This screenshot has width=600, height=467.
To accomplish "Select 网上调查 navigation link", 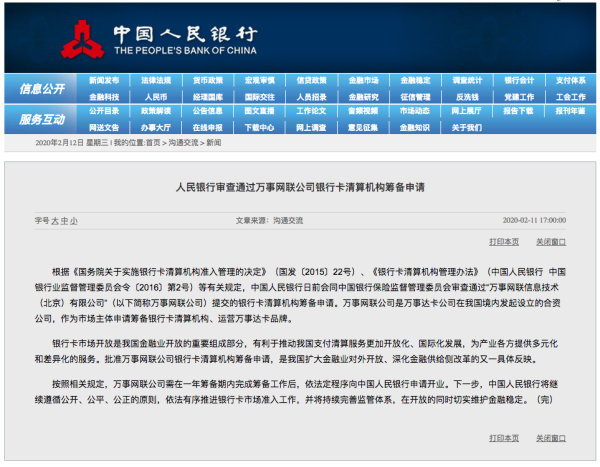I will coord(311,127).
